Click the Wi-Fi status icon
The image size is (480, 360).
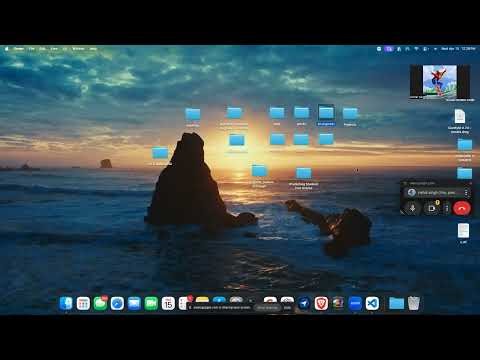coord(416,49)
